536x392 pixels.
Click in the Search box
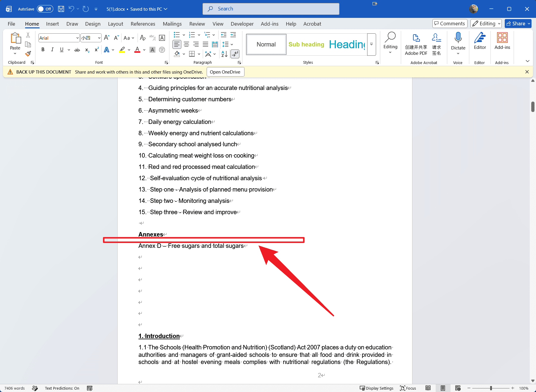click(271, 9)
